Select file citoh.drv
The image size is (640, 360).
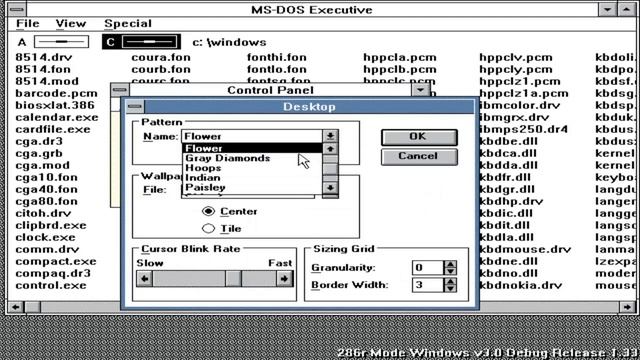point(43,213)
